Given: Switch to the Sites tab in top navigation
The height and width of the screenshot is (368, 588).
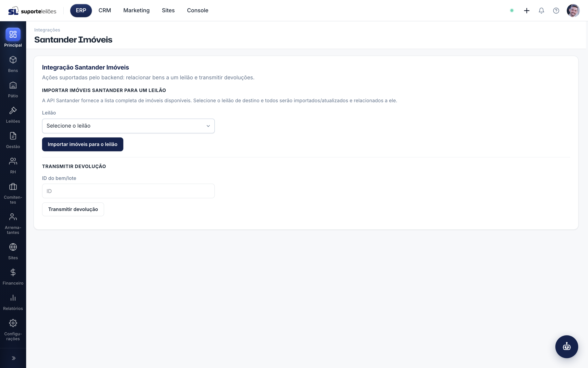Looking at the screenshot, I should click(x=168, y=10).
